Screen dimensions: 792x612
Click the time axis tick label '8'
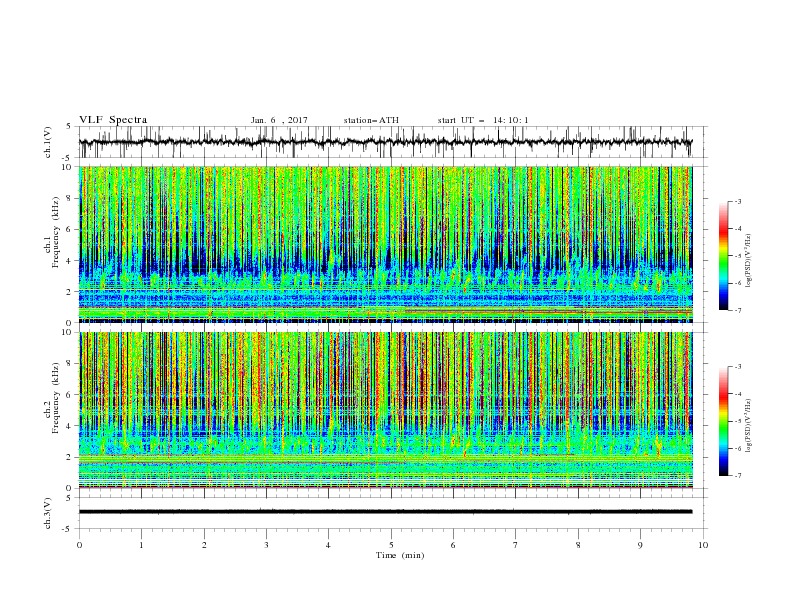tap(578, 545)
